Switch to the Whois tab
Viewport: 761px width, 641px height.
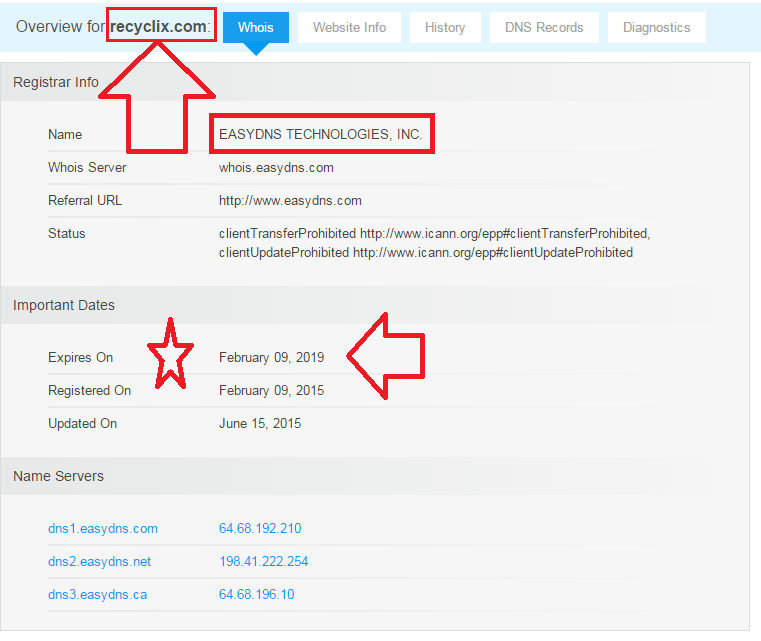tap(256, 27)
